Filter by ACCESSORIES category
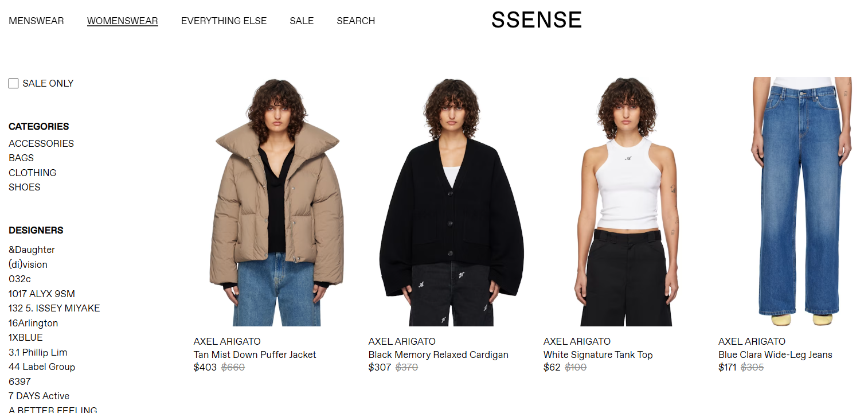This screenshot has width=868, height=413. [41, 143]
